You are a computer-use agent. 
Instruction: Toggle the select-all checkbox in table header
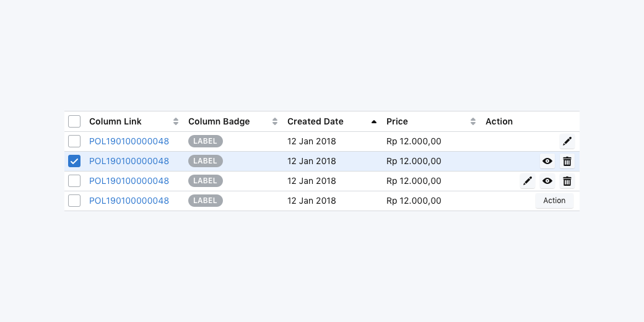coord(74,121)
